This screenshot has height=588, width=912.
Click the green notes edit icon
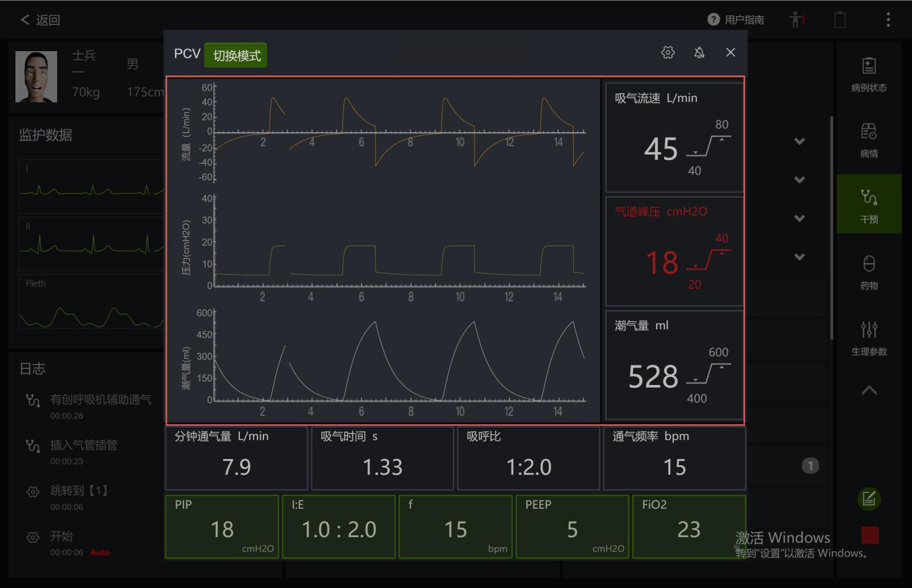pyautogui.click(x=869, y=499)
